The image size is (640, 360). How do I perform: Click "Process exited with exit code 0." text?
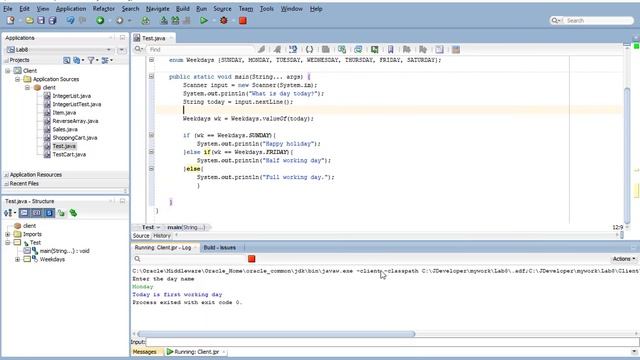point(187,302)
